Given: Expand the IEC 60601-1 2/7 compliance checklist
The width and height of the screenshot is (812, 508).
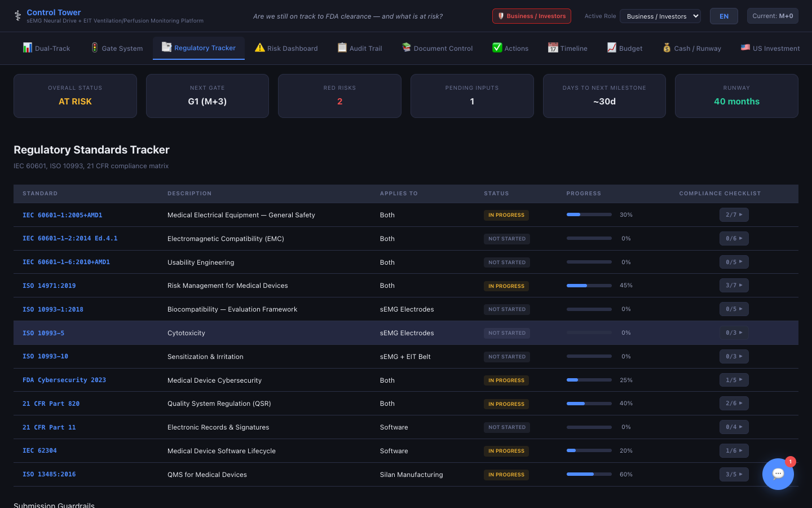Looking at the screenshot, I should click(x=734, y=215).
